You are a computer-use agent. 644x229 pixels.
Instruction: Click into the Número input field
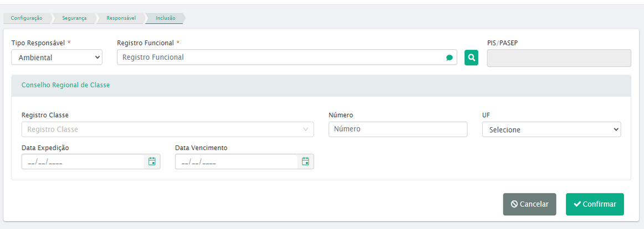coord(398,129)
